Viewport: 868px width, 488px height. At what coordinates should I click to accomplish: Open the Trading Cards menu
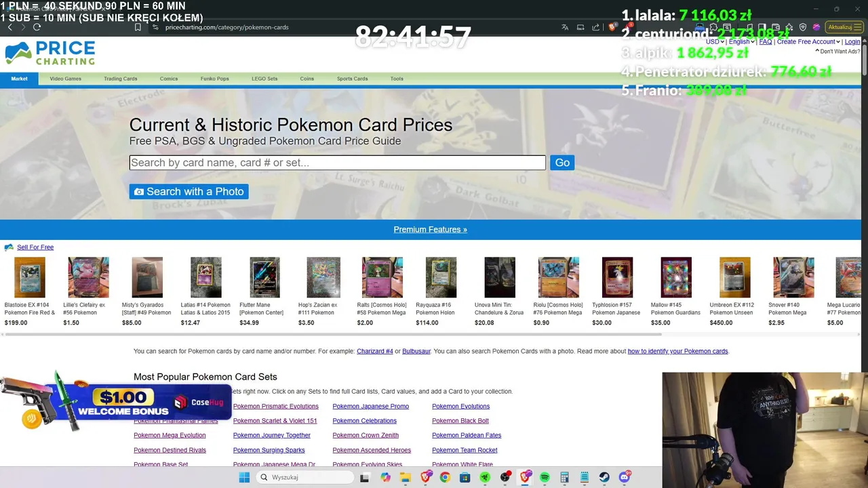click(x=121, y=79)
